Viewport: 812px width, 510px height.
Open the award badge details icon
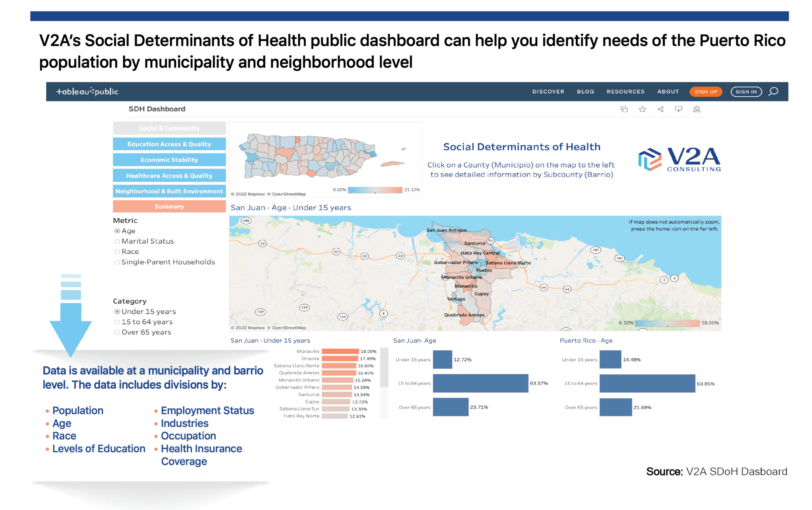[x=697, y=109]
